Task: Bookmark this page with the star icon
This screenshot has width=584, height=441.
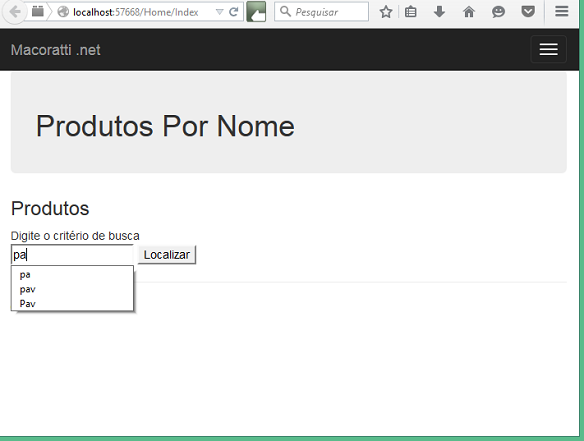Action: click(x=386, y=12)
